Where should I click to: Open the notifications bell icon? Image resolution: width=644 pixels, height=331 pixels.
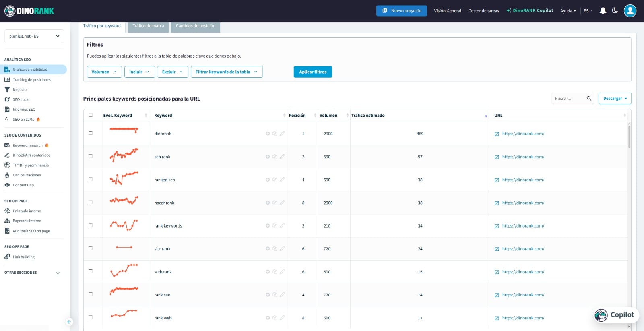[603, 11]
